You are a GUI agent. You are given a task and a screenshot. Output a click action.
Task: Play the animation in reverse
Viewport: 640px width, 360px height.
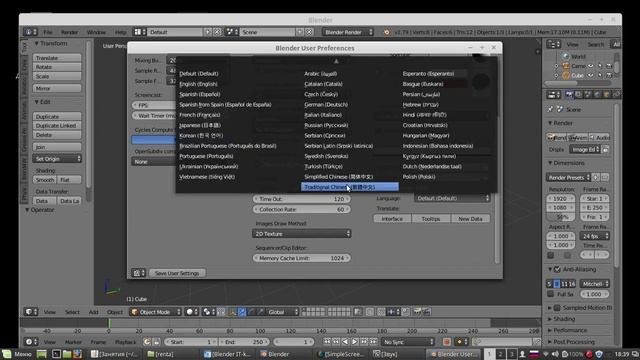point(345,342)
